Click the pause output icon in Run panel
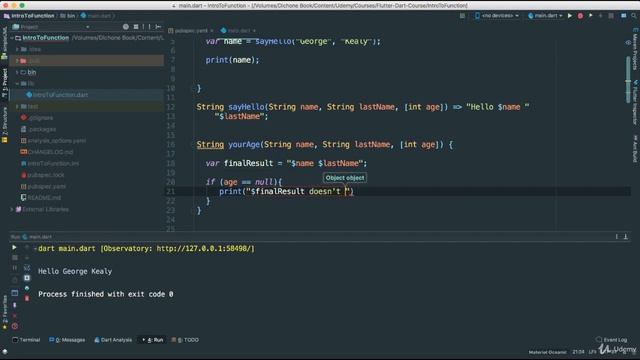640x360 pixels. coord(15,268)
